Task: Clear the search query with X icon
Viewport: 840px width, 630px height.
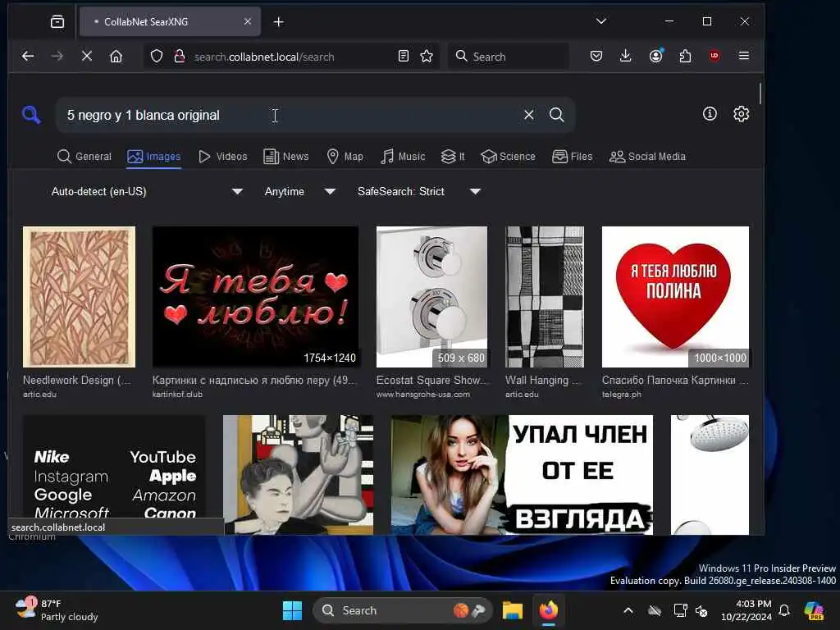Action: 529,115
